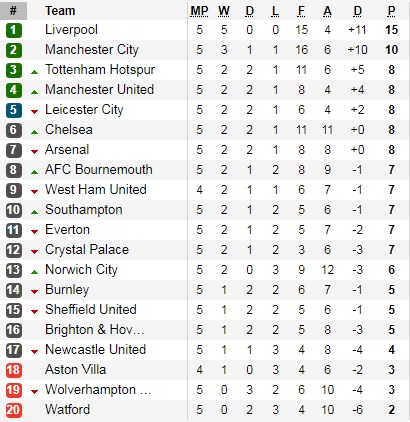Click green up arrow beside Tottenham Hotspur

[x=34, y=72]
